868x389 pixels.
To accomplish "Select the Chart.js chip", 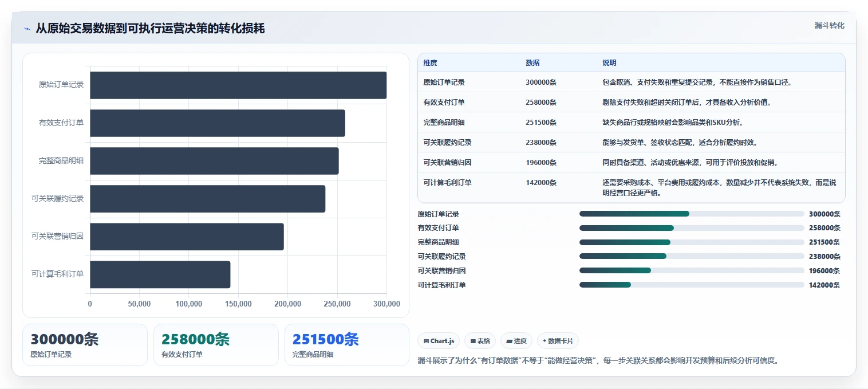I will [x=439, y=341].
